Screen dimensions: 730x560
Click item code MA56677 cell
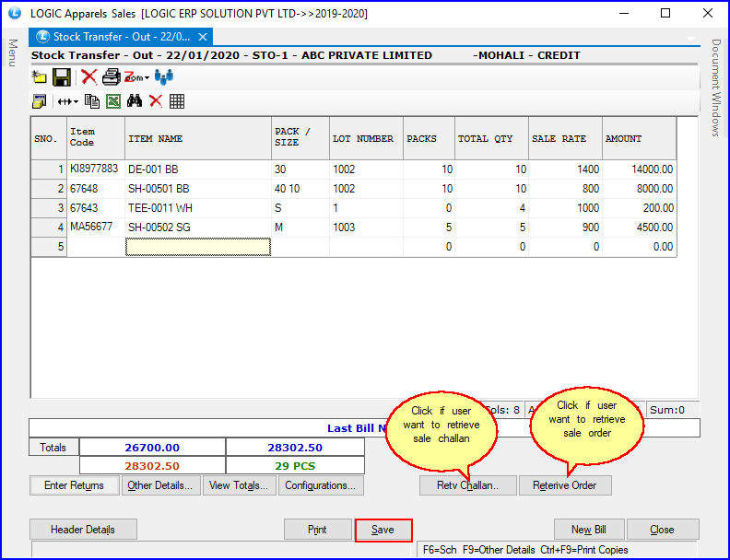(96, 227)
